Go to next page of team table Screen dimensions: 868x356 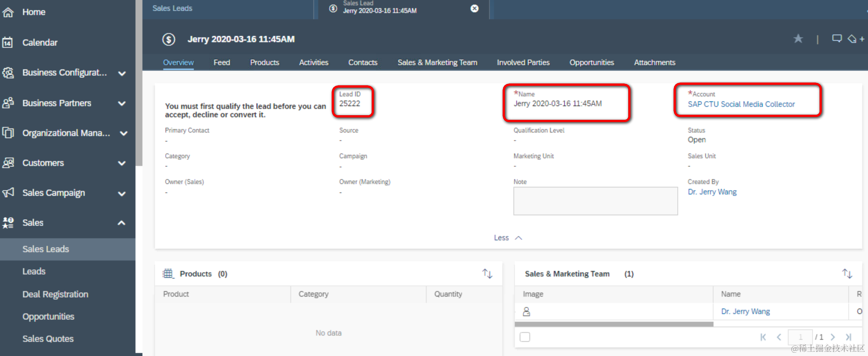coord(833,337)
